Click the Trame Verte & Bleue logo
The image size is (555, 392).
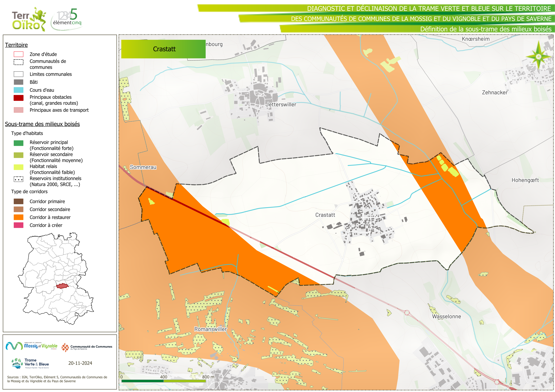30,363
